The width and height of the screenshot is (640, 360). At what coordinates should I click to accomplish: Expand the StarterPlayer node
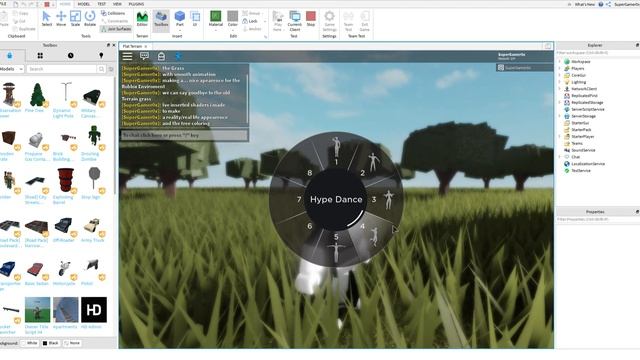click(x=560, y=136)
